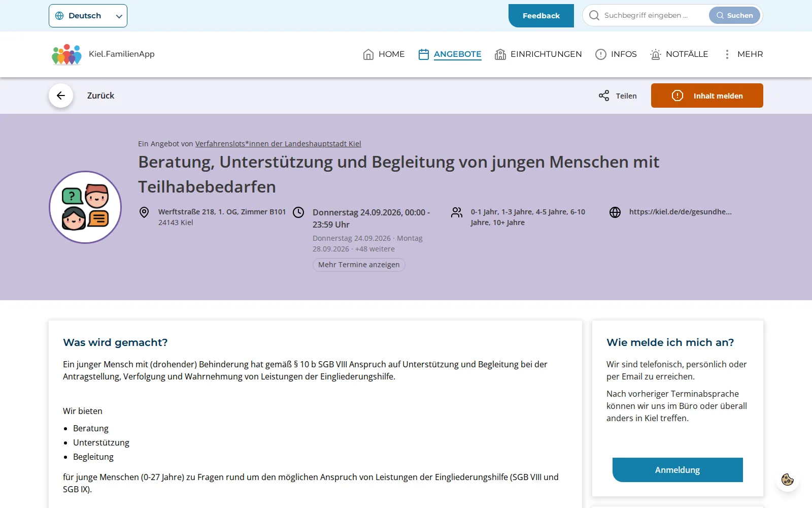This screenshot has width=812, height=508.
Task: Expand the MEHR menu
Action: coord(742,54)
